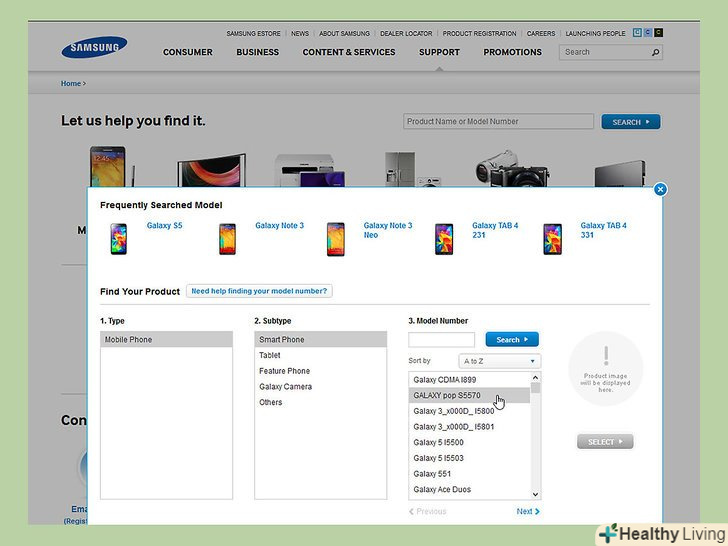Open the PROMOTIONS menu
The image size is (728, 546).
click(x=513, y=52)
